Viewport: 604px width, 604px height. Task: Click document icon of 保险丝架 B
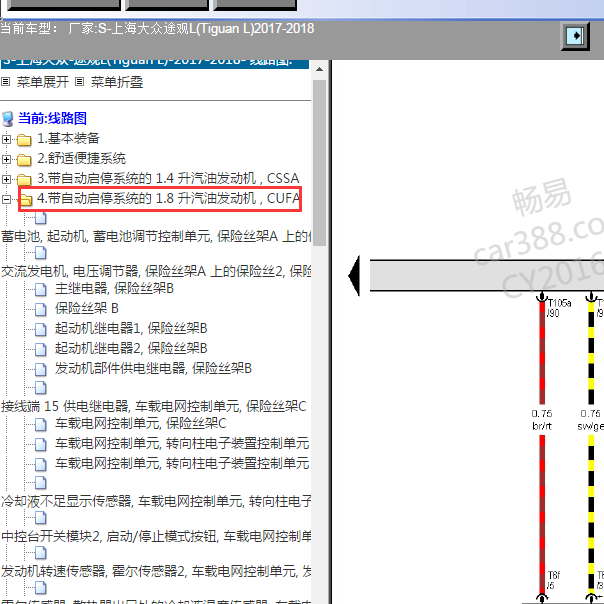40,309
